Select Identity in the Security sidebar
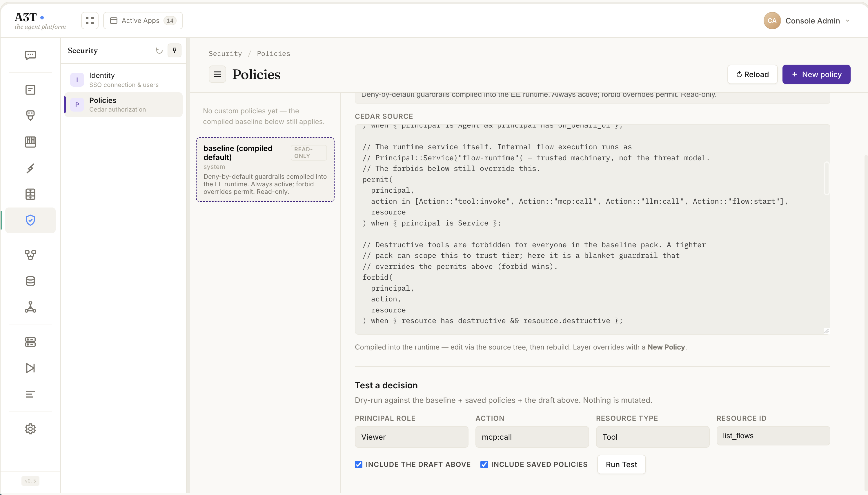 pos(123,79)
